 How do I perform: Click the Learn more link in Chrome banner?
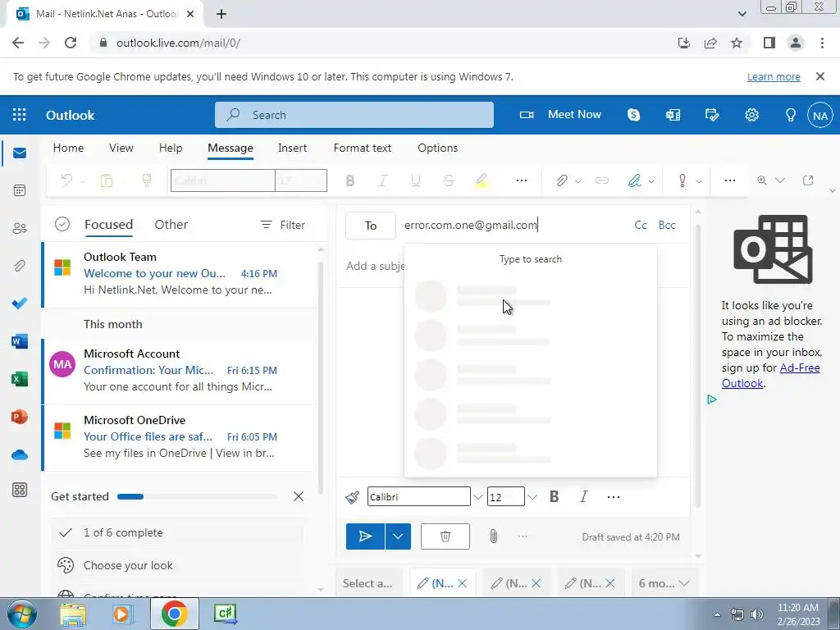pyautogui.click(x=774, y=76)
